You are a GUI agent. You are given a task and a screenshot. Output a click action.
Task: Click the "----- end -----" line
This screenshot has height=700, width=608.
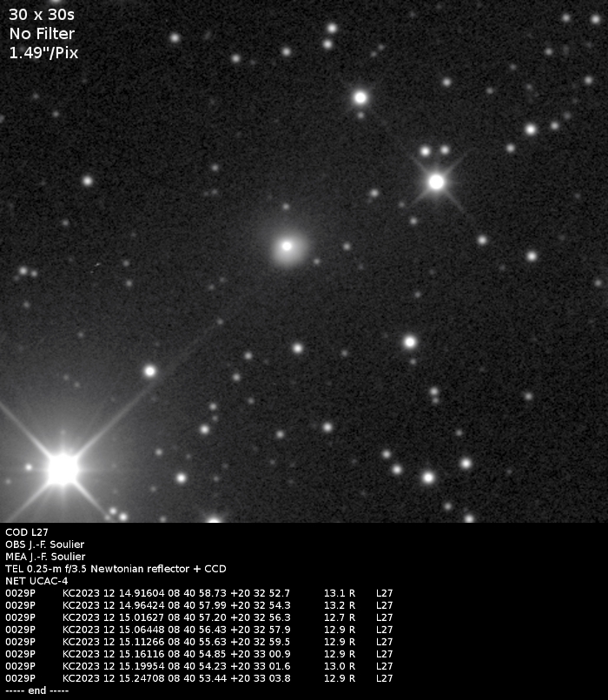click(37, 690)
